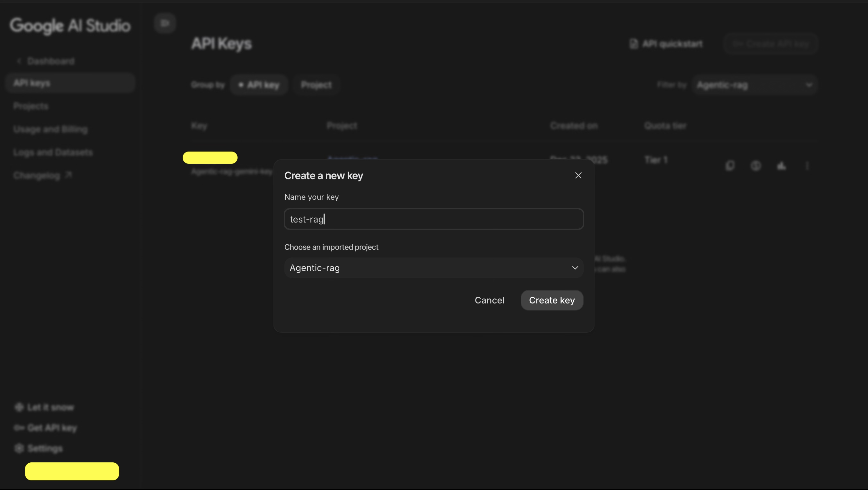Open the Filter by Agentic-rag dropdown
Image resolution: width=868 pixels, height=490 pixels.
(x=755, y=84)
